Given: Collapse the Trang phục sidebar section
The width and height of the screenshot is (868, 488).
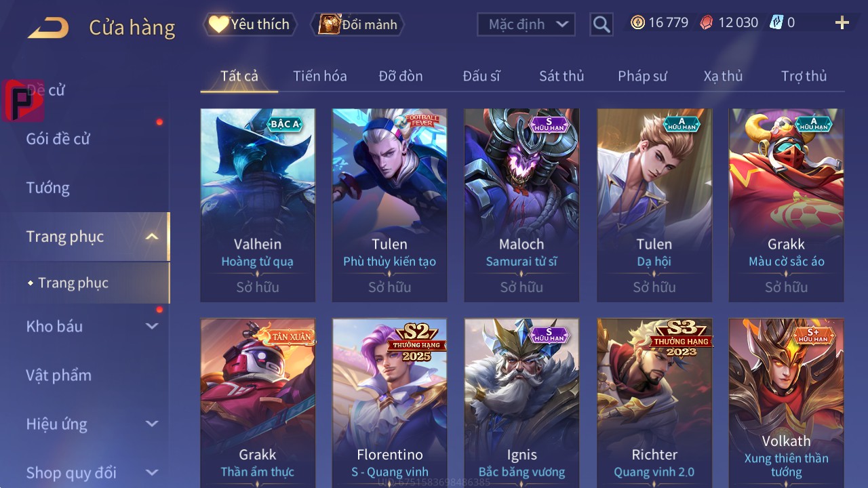Looking at the screenshot, I should coord(153,237).
